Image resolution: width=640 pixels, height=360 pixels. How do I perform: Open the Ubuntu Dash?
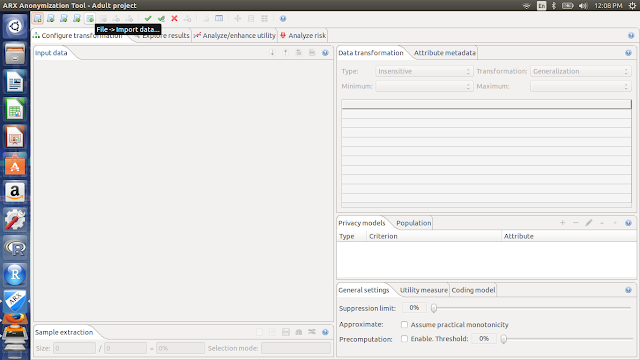coord(15,27)
